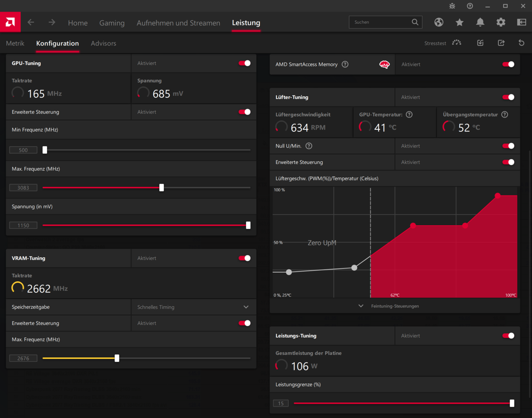
Task: Switch to the Advisors subtab
Action: click(x=103, y=43)
